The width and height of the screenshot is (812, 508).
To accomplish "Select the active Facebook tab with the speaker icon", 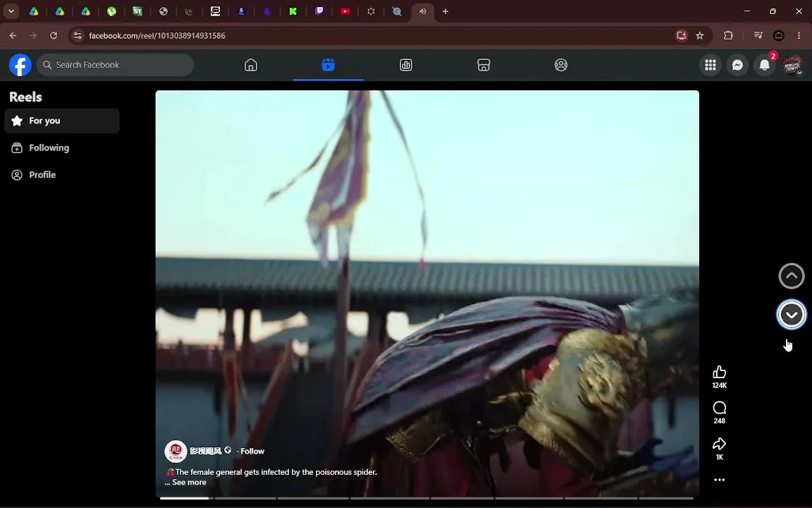I will (x=423, y=11).
